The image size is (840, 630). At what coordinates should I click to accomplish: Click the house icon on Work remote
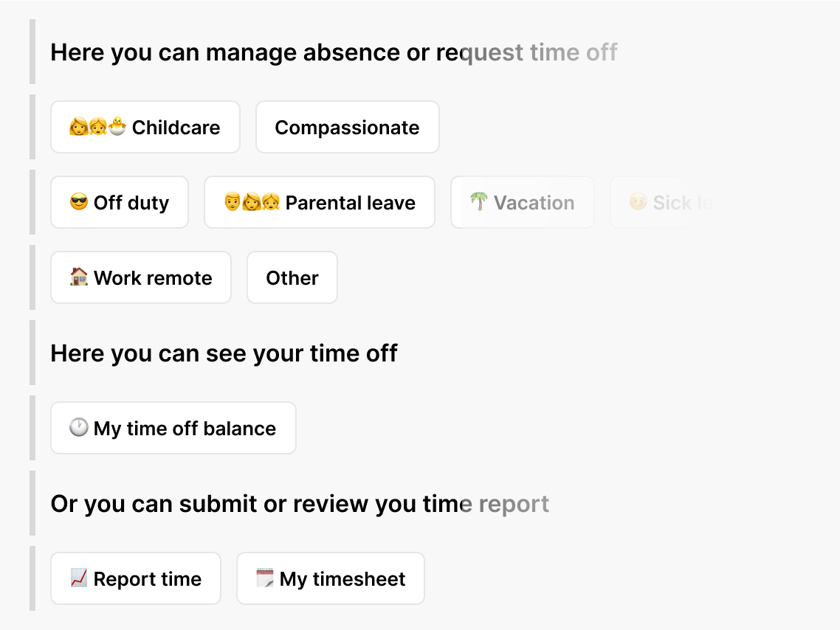click(x=79, y=277)
